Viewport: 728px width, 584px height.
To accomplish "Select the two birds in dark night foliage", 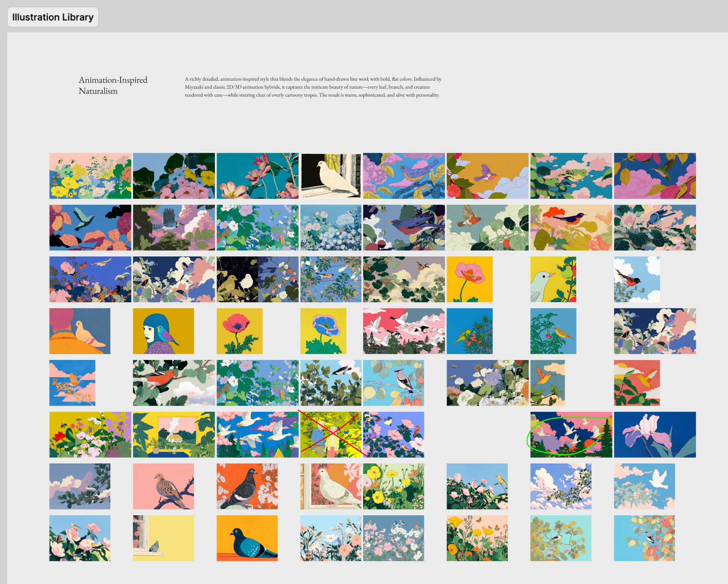I will pyautogui.click(x=258, y=279).
